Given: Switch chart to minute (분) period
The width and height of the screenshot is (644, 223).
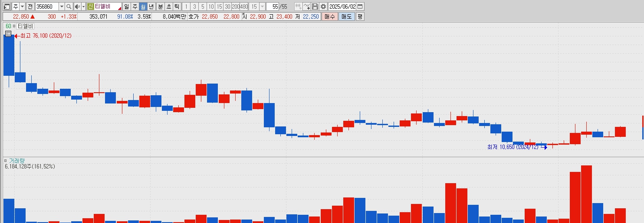Looking at the screenshot, I should 160,6.
